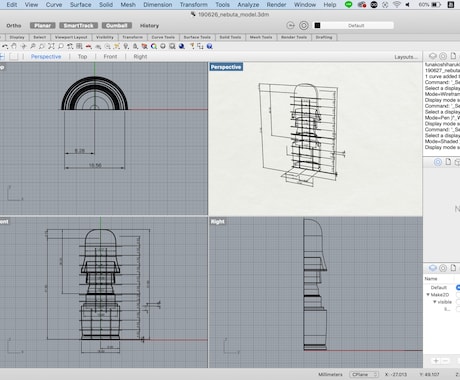Toggle the Gumball modeling aid
The width and height of the screenshot is (460, 380).
[x=117, y=26]
